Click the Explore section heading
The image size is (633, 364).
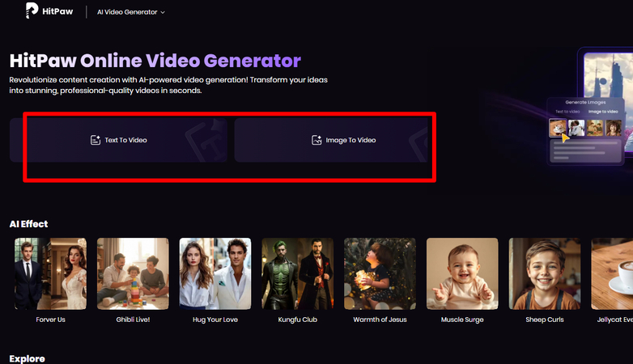(x=27, y=359)
